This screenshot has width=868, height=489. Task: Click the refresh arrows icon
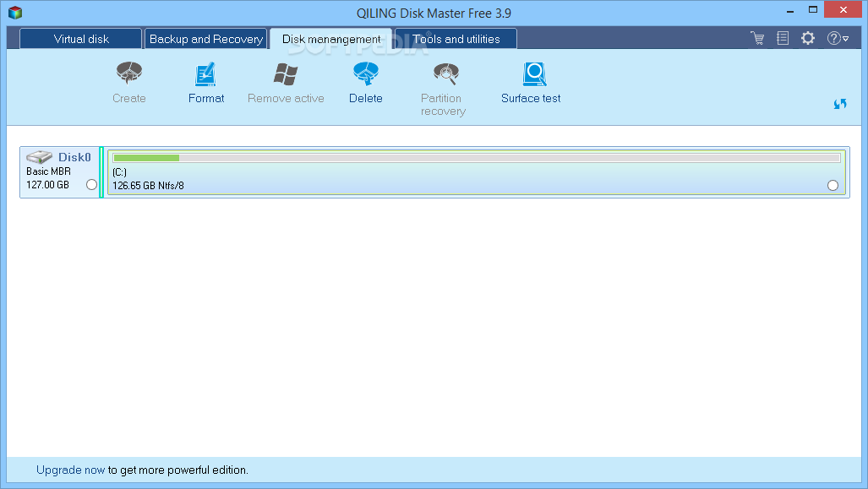coord(840,103)
